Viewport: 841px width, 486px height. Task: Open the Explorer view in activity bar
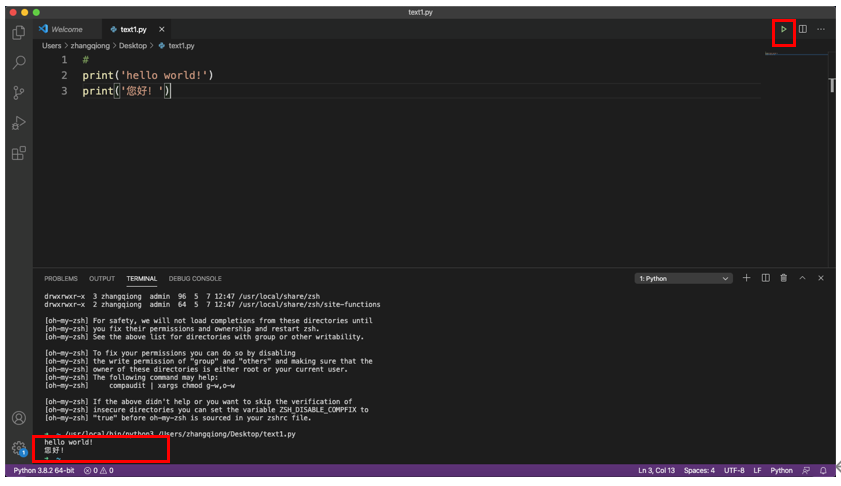click(x=19, y=33)
